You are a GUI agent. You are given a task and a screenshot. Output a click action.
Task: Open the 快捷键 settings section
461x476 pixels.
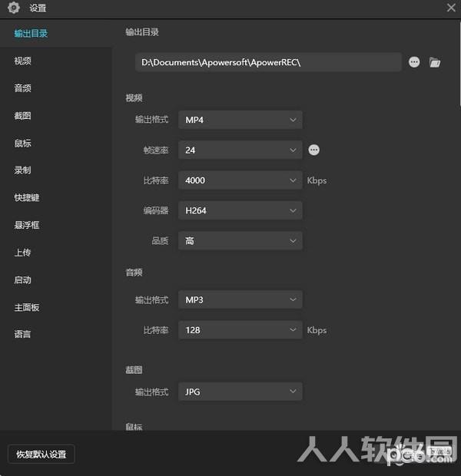(x=27, y=197)
